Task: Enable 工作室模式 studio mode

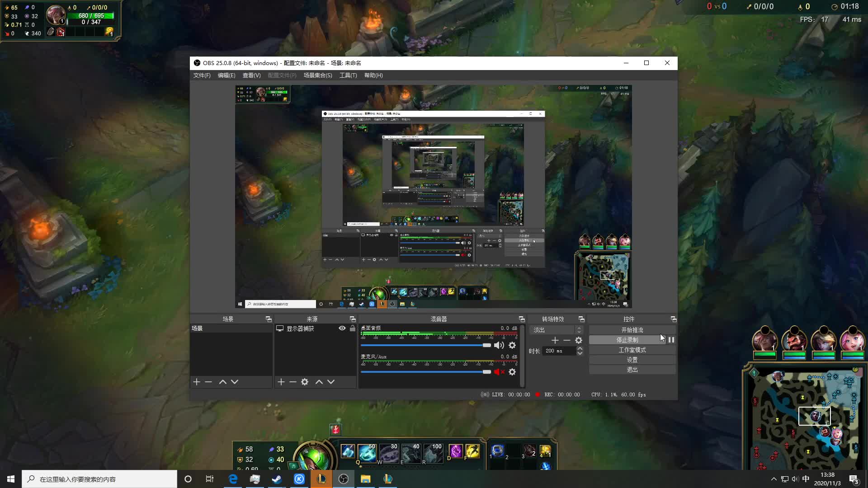Action: (x=632, y=350)
